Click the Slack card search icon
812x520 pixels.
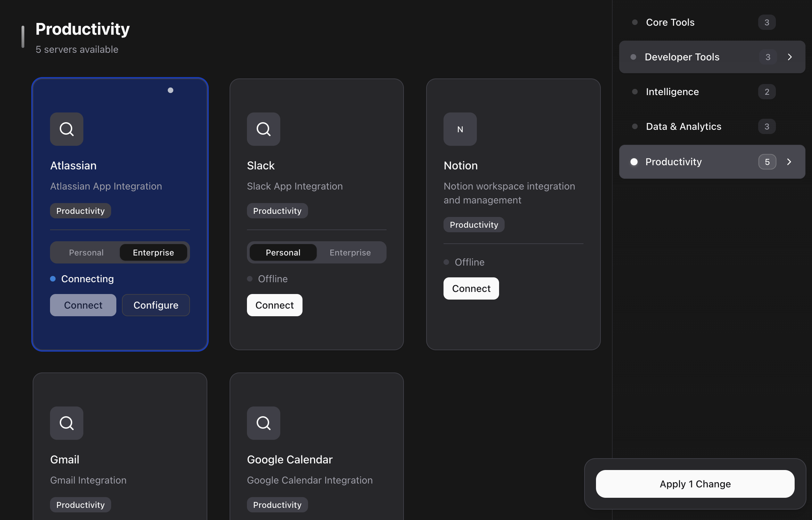(264, 129)
